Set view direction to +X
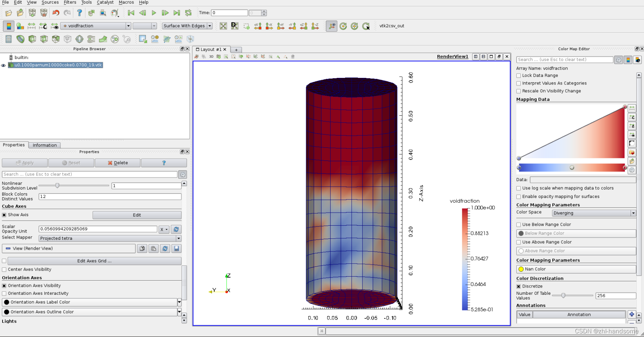644x337 pixels. coord(258,26)
